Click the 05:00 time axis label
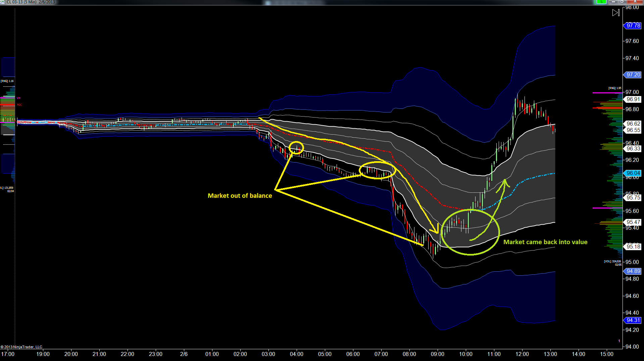The image size is (644, 361). pos(325,354)
